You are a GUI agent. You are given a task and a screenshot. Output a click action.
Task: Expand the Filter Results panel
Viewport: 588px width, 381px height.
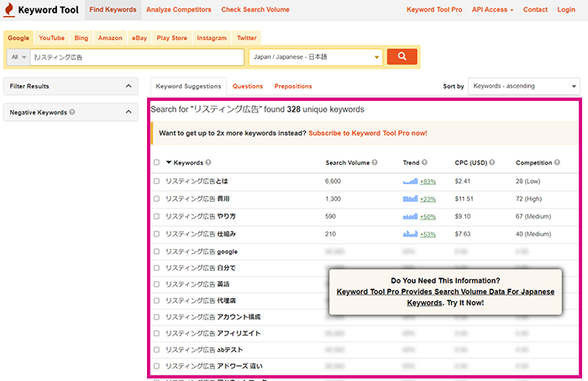[x=71, y=87]
